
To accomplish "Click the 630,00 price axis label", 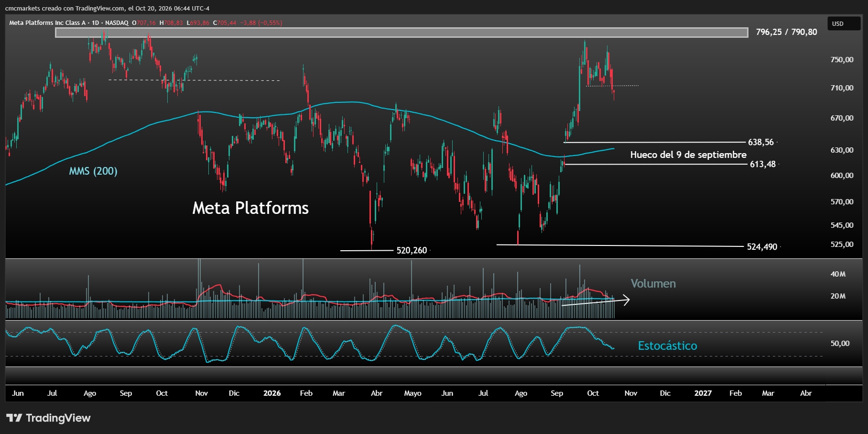I will [x=842, y=150].
